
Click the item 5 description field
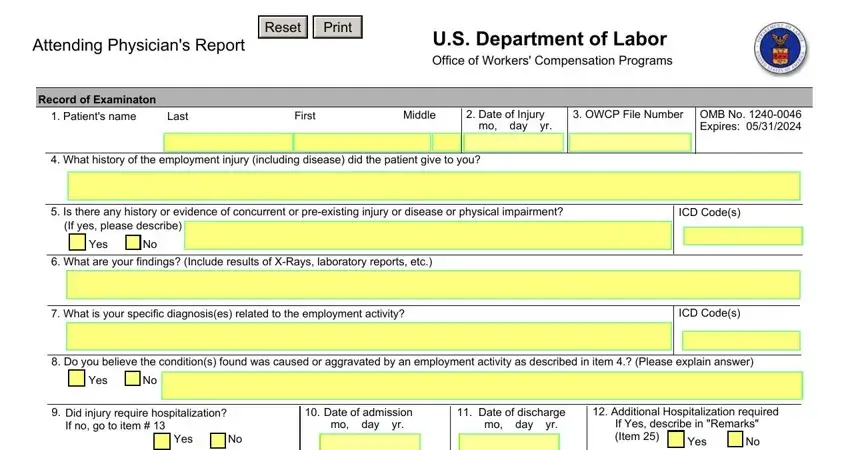pyautogui.click(x=428, y=235)
